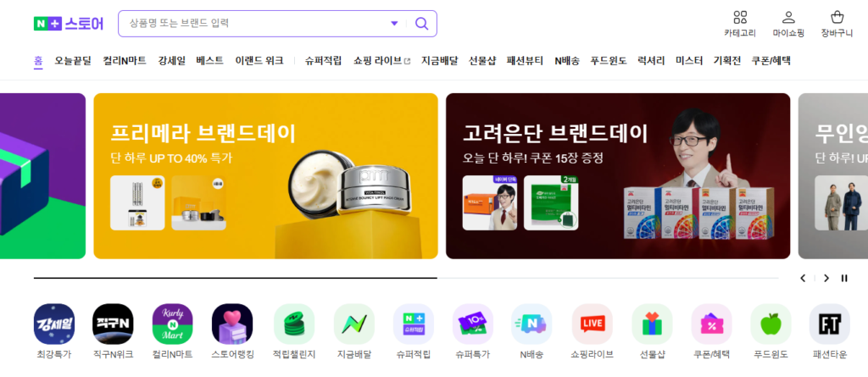The image size is (868, 377).
Task: Go to the 쿠폰/혜택 menu link
Action: (x=771, y=61)
